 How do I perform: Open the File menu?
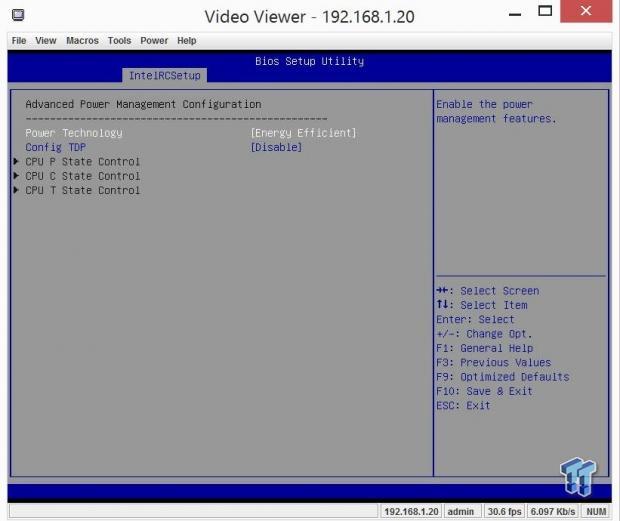[x=19, y=41]
